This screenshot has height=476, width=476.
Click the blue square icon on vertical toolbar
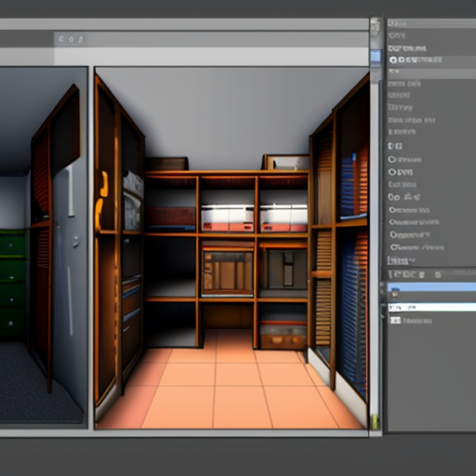(376, 57)
